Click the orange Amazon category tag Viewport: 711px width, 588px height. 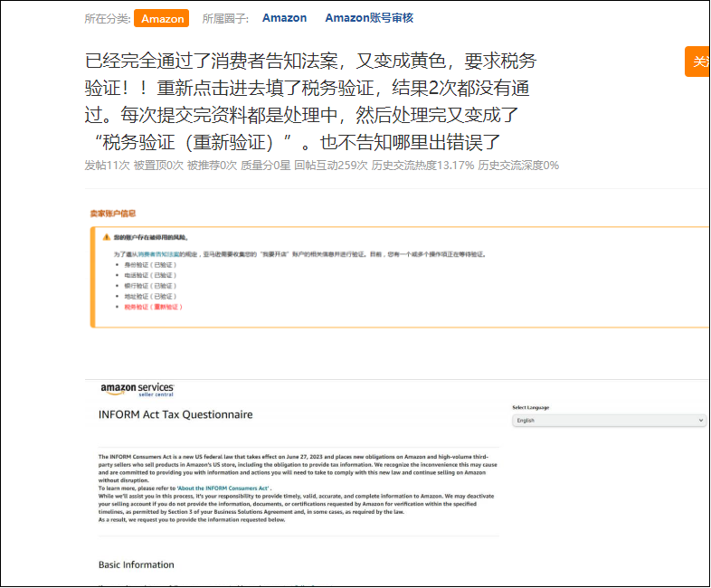point(161,19)
